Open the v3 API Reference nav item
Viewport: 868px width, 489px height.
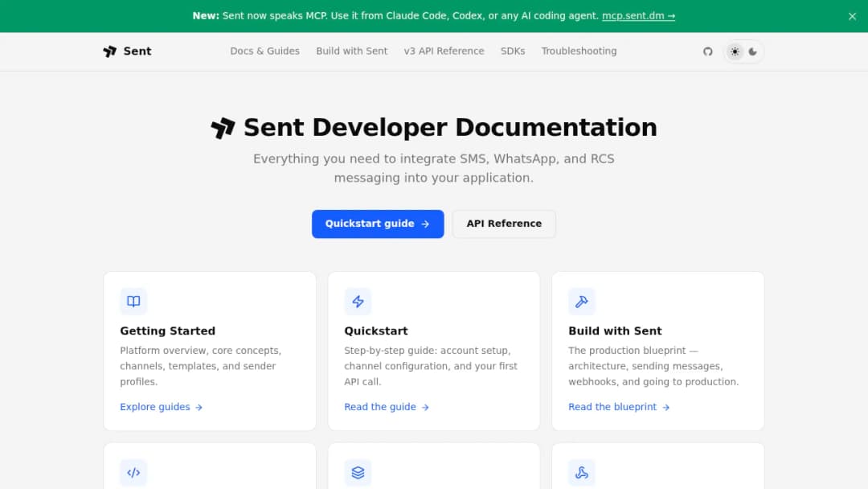[444, 51]
